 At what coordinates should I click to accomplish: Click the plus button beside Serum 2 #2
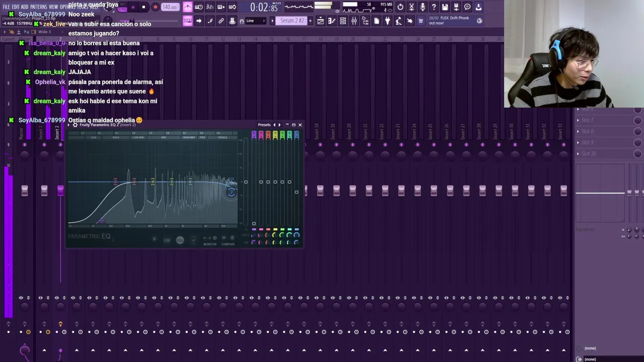pyautogui.click(x=310, y=21)
